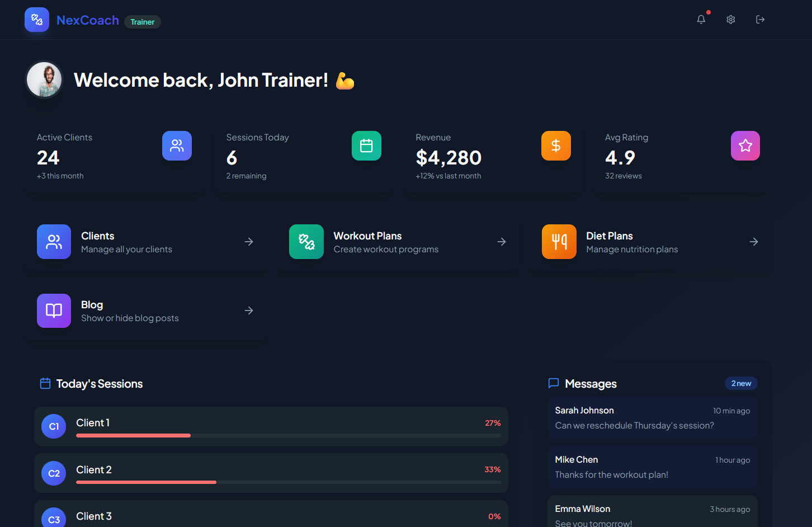The height and width of the screenshot is (527, 812).
Task: Click Client 1 progress bar
Action: point(289,435)
